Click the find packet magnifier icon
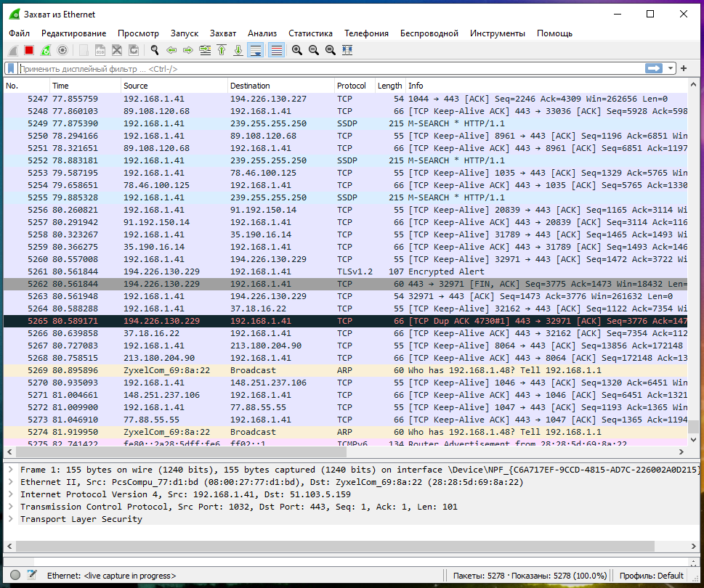The width and height of the screenshot is (704, 588). click(x=154, y=50)
